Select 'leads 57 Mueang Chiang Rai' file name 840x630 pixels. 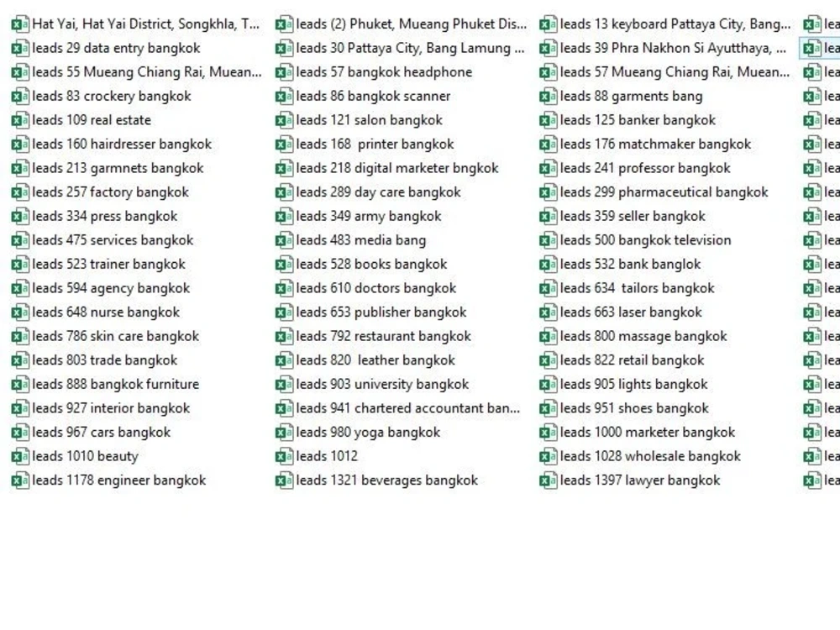(x=675, y=72)
